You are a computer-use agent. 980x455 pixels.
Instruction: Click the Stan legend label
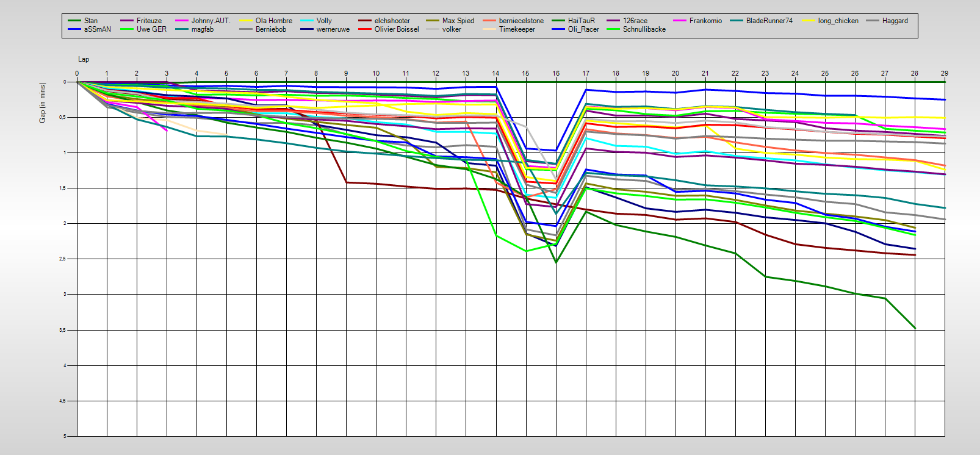[x=90, y=21]
